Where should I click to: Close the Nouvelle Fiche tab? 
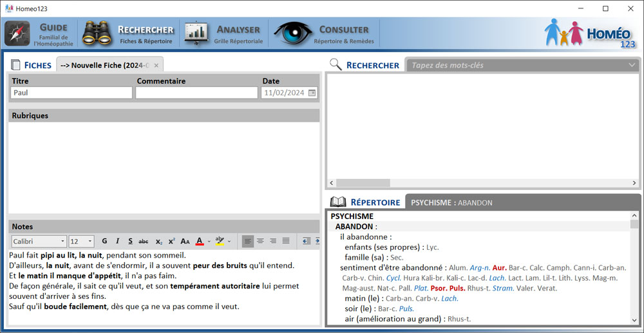[x=156, y=65]
